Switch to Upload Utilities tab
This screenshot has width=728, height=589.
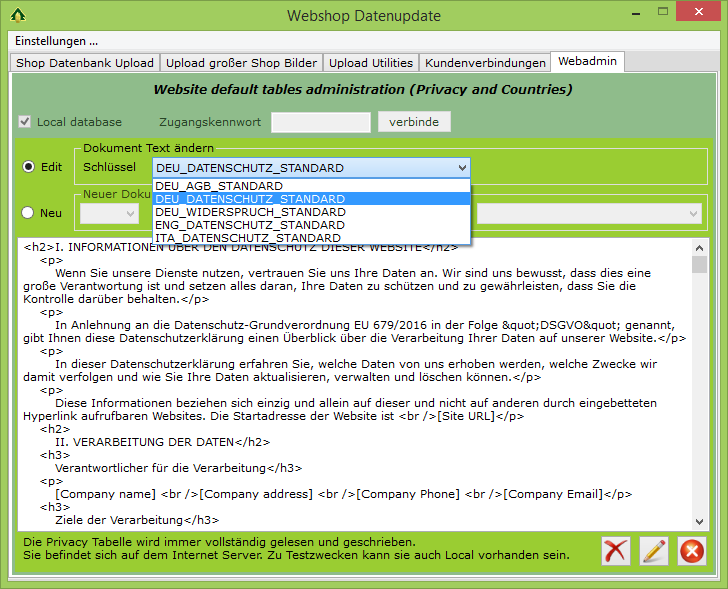coord(371,63)
